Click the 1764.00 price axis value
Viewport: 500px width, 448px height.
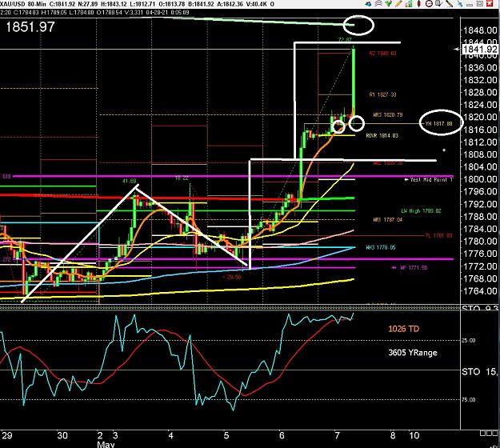(x=480, y=291)
